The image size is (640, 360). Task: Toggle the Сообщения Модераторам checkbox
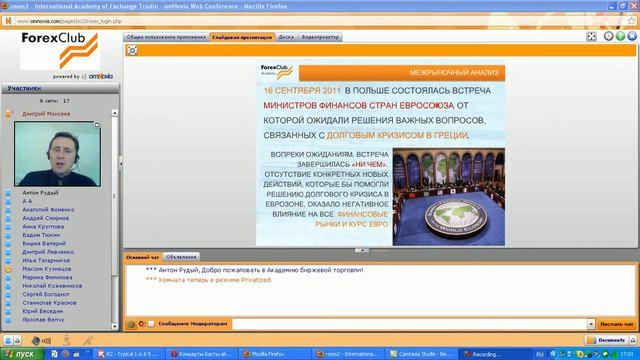(151, 324)
